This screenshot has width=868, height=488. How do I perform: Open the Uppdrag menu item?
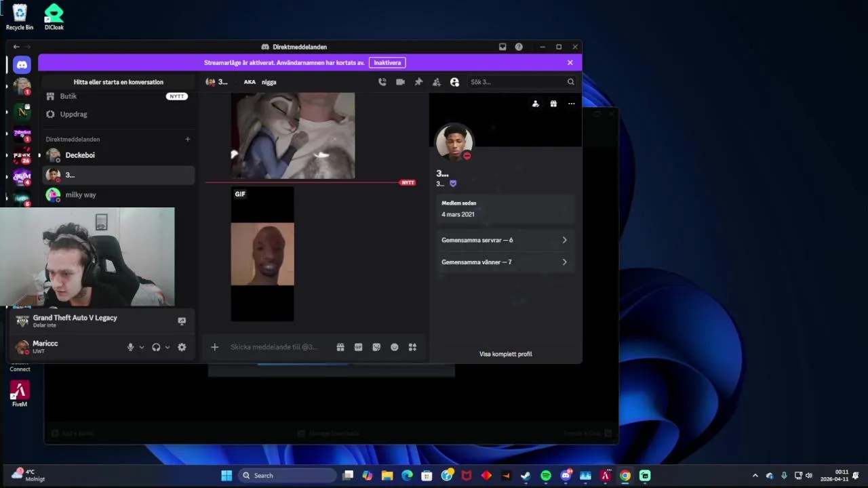tap(118, 114)
